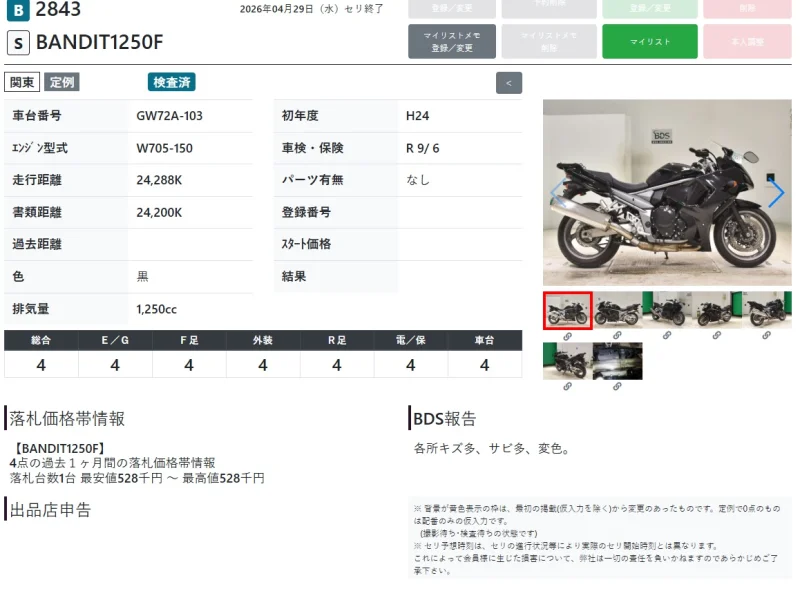Click the 登録番号 row label
This screenshot has width=800, height=600.
306,212
